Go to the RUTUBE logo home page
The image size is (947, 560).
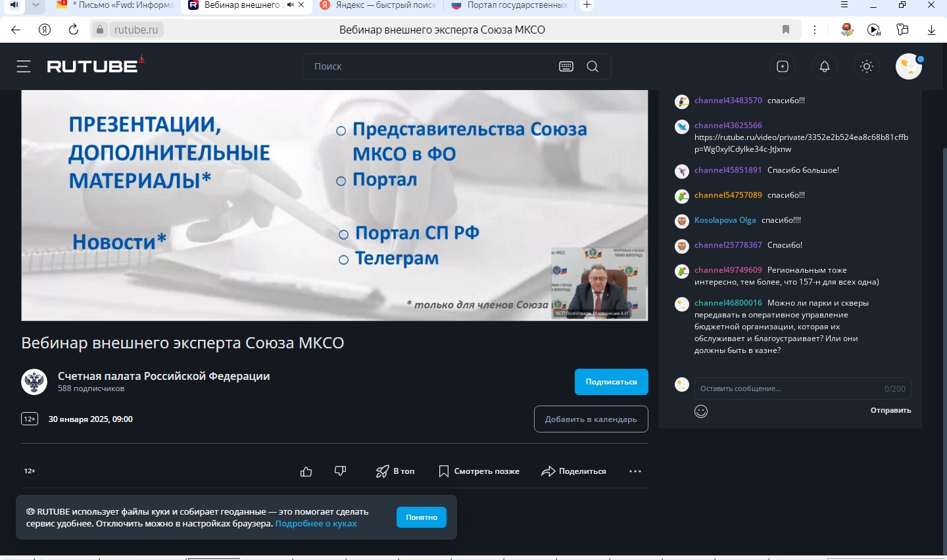coord(95,65)
